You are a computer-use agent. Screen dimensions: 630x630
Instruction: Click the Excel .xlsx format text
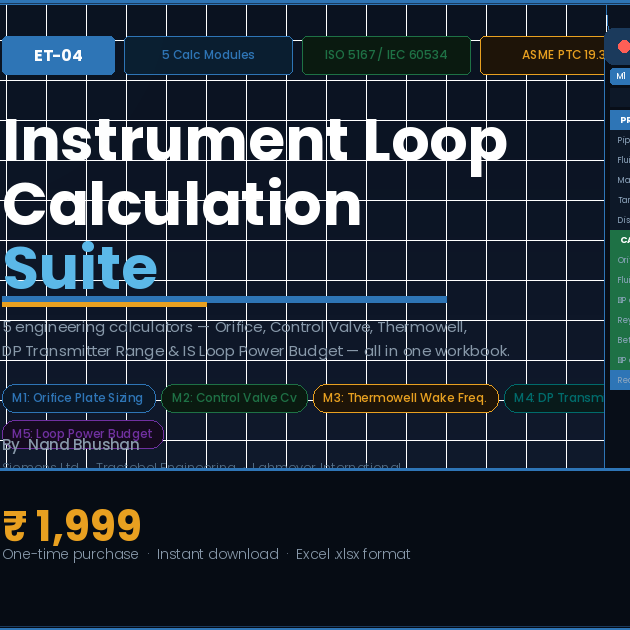pyautogui.click(x=353, y=554)
